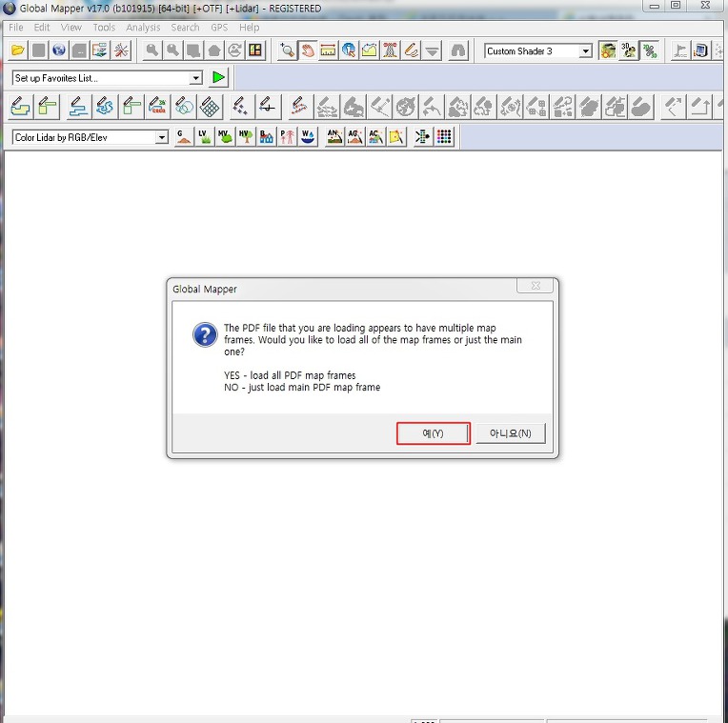Image resolution: width=728 pixels, height=723 pixels.
Task: Toggle Powerline (P) Lidar filter
Action: pos(287,137)
